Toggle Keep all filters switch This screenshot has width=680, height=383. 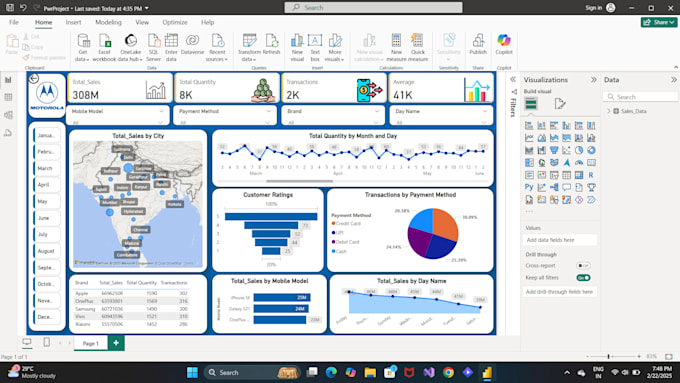point(583,278)
